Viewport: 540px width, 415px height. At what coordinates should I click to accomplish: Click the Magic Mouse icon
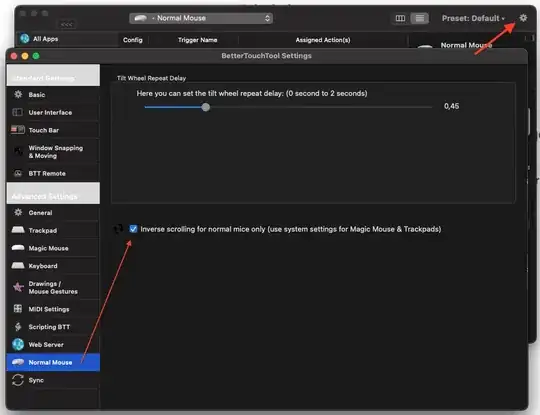tap(18, 248)
